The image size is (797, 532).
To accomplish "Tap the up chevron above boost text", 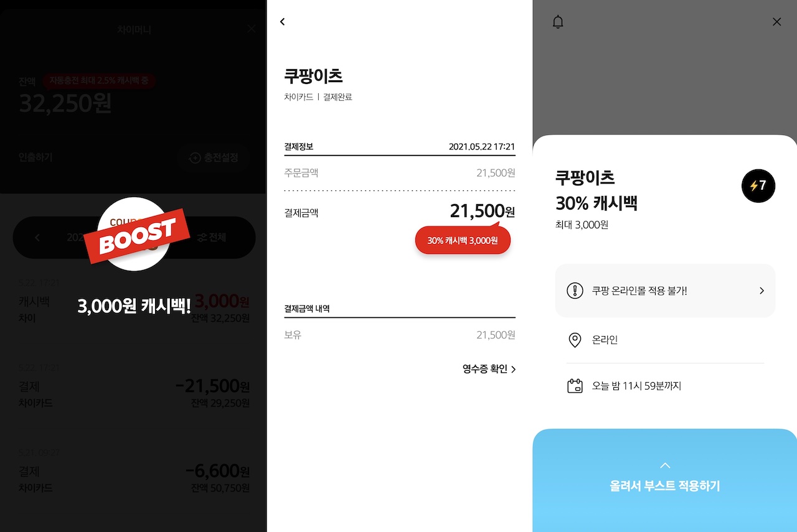I will pyautogui.click(x=665, y=465).
